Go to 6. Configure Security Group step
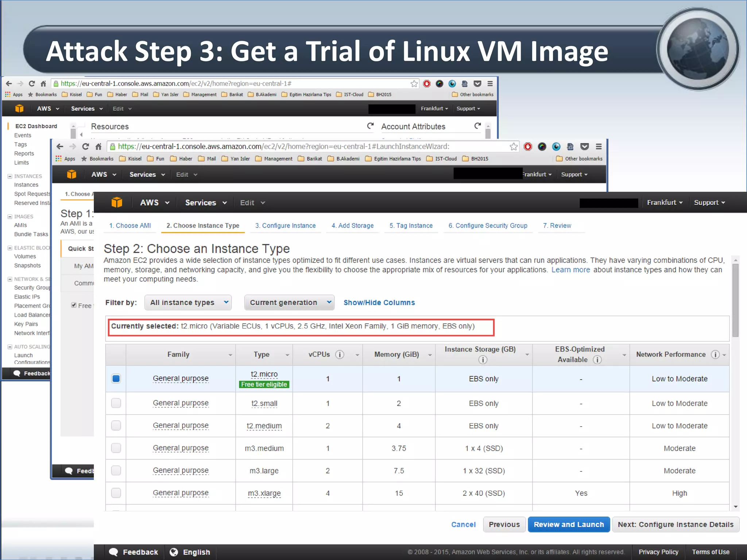747x560 pixels. (488, 226)
